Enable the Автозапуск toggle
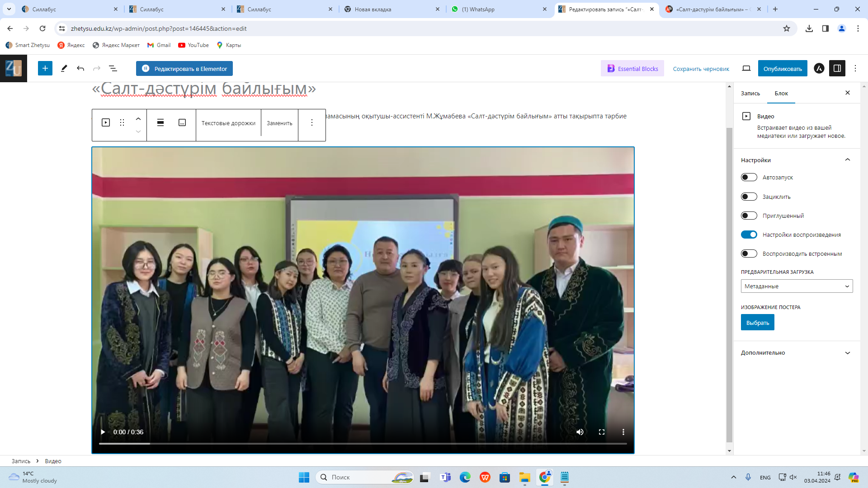Image resolution: width=868 pixels, height=488 pixels. (x=749, y=177)
